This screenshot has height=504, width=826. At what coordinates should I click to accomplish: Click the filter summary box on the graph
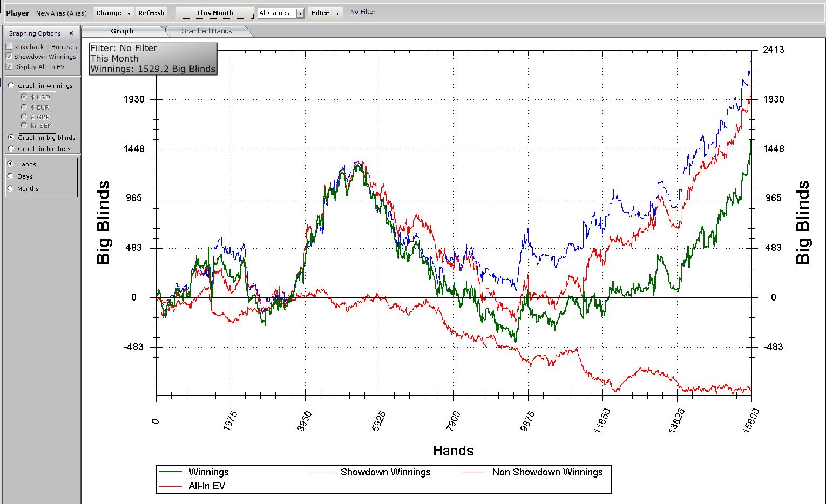pyautogui.click(x=153, y=59)
